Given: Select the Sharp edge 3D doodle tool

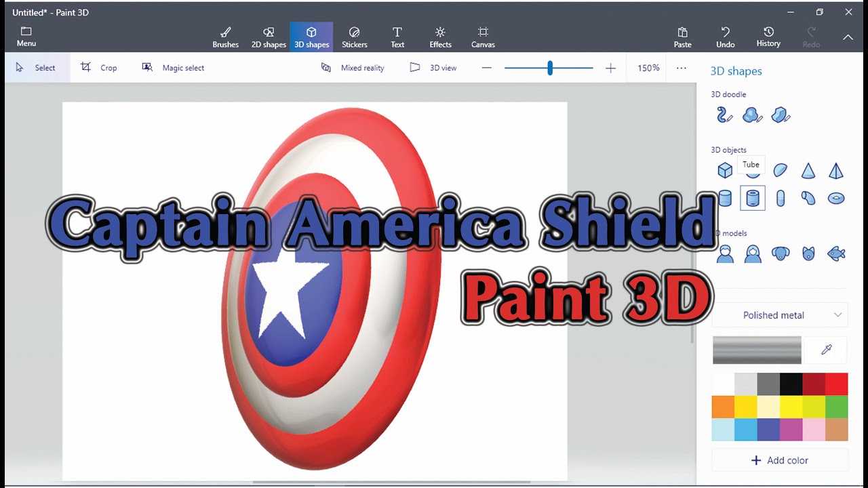Looking at the screenshot, I should point(781,115).
